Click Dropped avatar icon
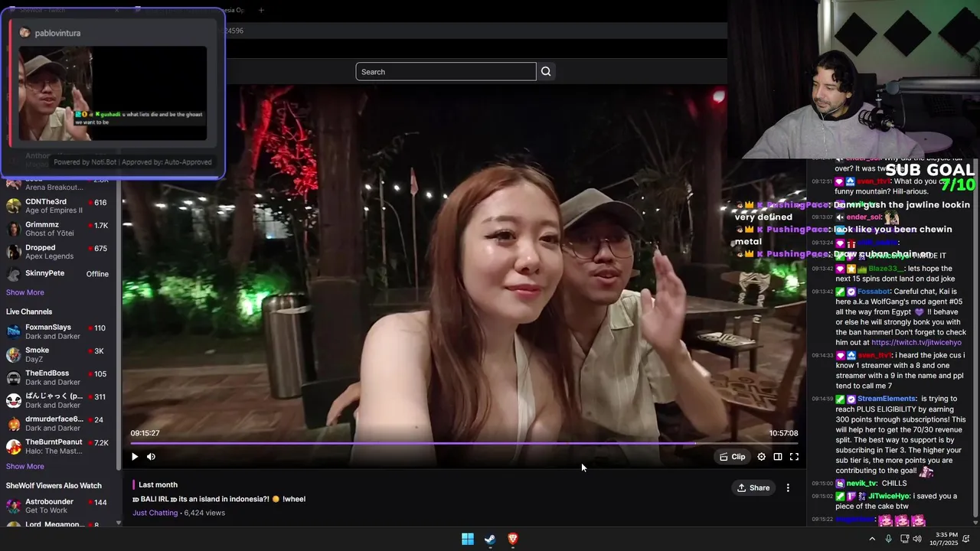 point(13,252)
